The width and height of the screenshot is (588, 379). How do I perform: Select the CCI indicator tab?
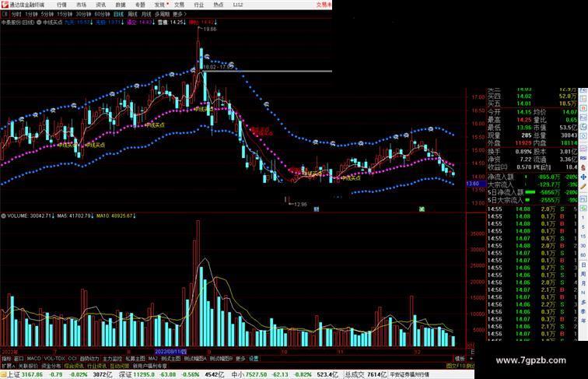(72, 359)
